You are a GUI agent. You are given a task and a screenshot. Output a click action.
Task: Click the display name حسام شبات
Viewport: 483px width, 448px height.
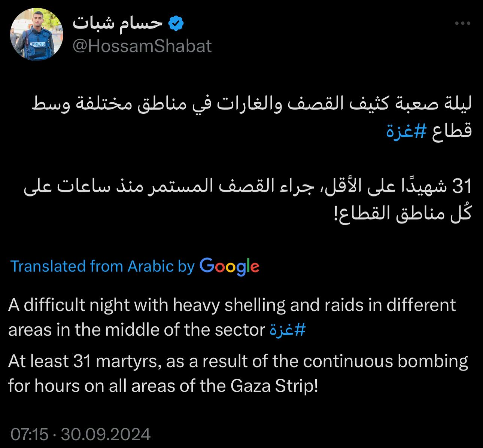click(118, 23)
